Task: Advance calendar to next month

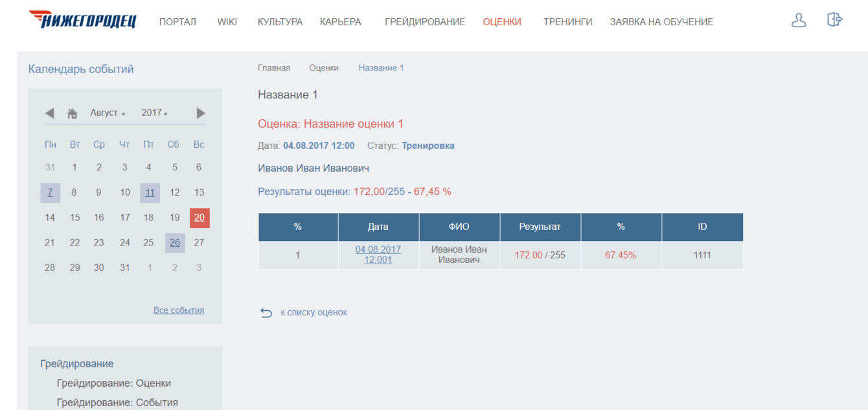Action: tap(201, 113)
